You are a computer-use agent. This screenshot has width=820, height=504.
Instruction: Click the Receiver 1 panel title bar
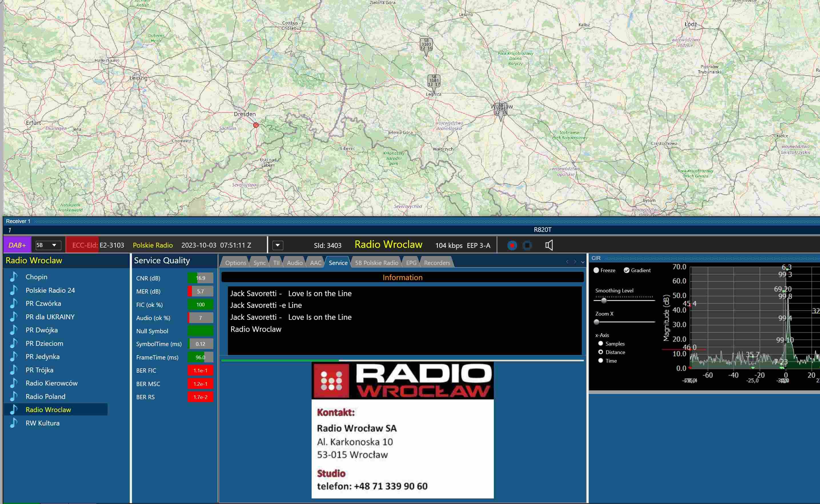click(x=411, y=221)
